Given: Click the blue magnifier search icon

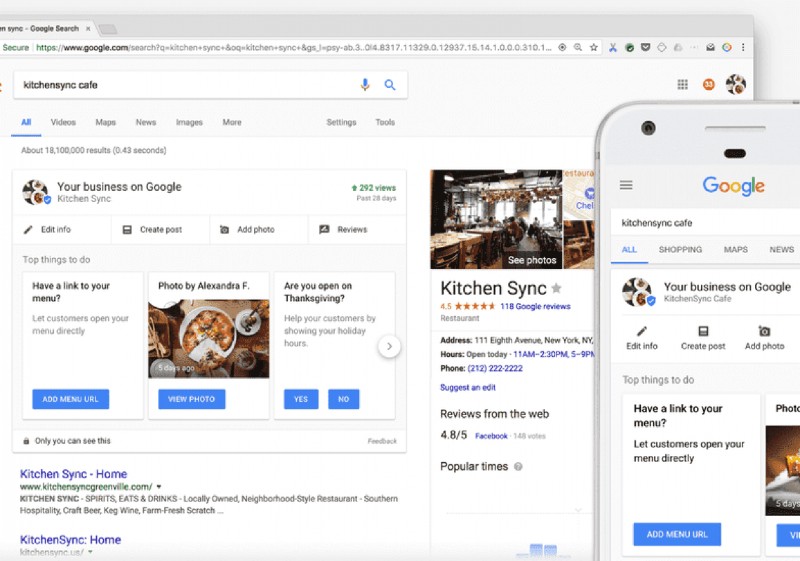Looking at the screenshot, I should point(390,85).
